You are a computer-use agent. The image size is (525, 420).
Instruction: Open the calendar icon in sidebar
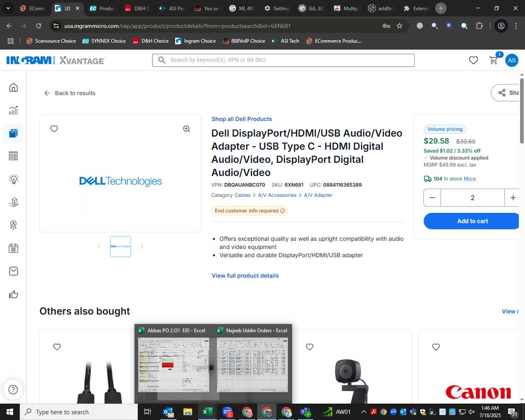pyautogui.click(x=14, y=248)
